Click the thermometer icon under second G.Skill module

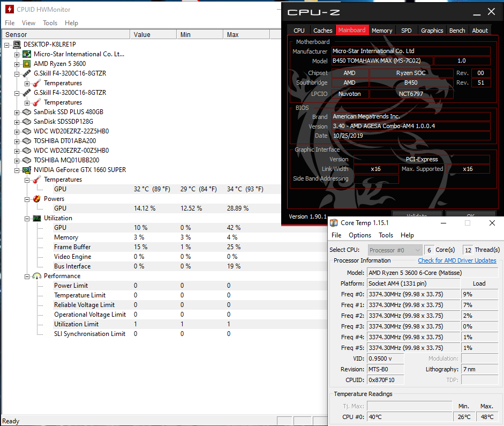pyautogui.click(x=37, y=102)
